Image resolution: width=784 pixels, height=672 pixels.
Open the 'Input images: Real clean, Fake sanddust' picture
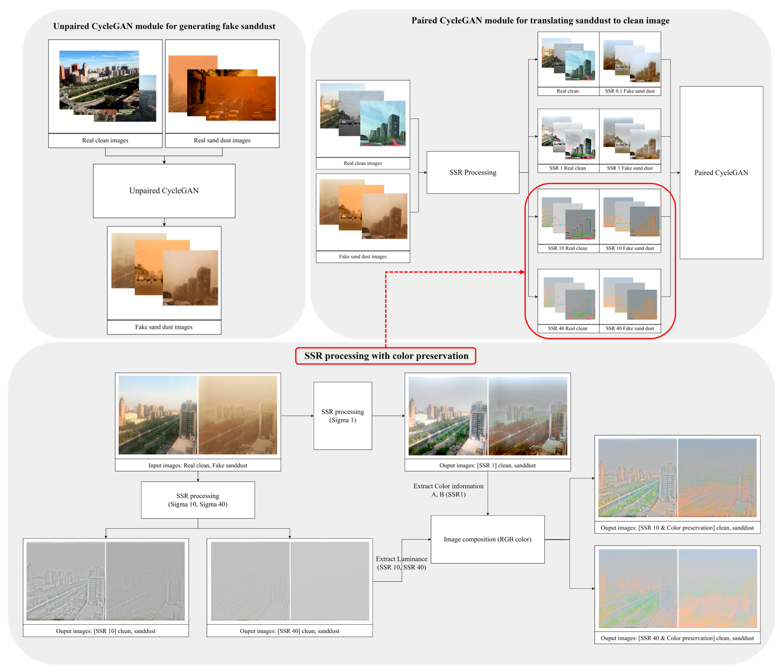point(197,415)
